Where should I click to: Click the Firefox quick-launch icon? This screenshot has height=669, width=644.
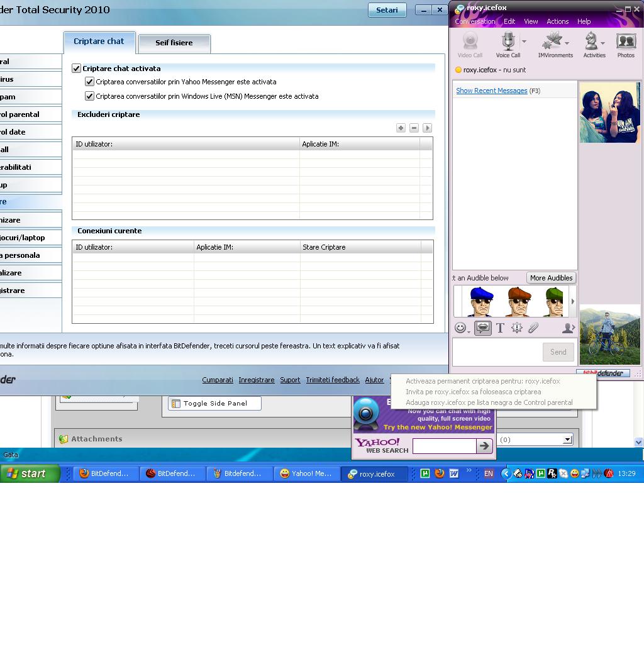point(439,473)
